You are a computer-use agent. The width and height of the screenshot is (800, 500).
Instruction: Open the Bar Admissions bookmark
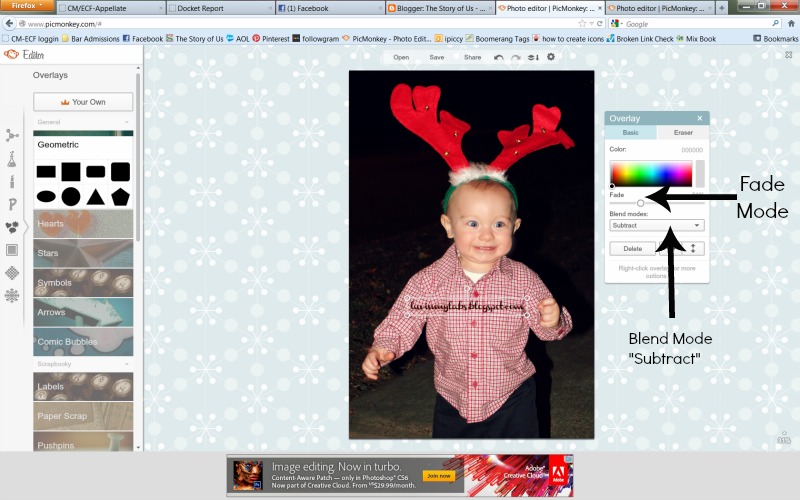[x=90, y=39]
